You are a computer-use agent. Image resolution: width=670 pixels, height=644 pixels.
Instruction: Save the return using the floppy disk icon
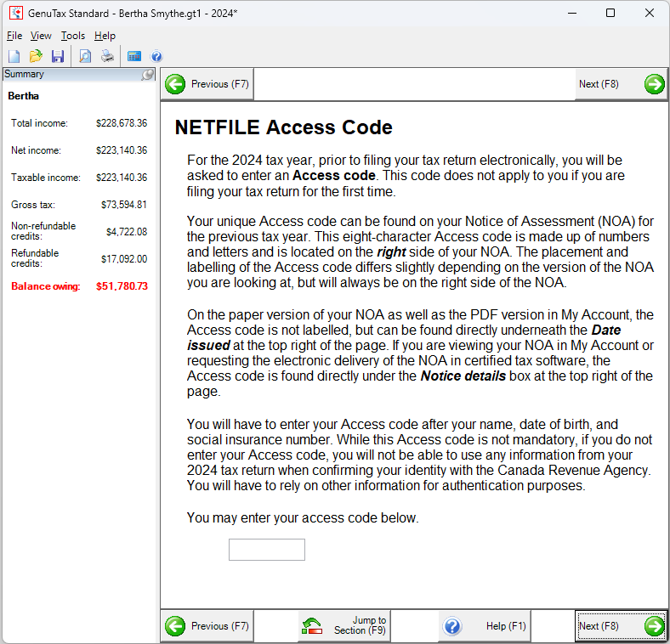(x=58, y=56)
